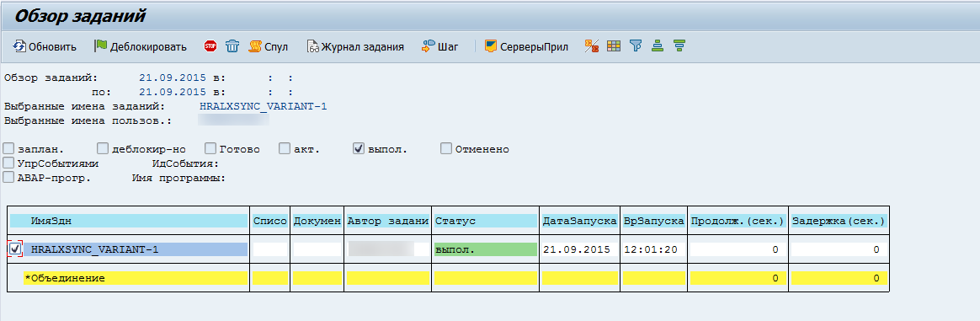
Task: Click the Автор задани column header
Action: pos(389,221)
